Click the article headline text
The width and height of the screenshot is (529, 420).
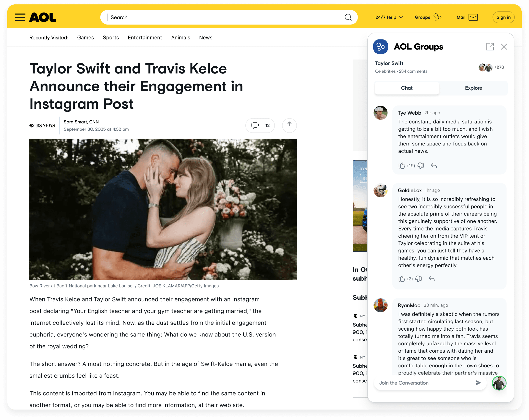pyautogui.click(x=136, y=86)
